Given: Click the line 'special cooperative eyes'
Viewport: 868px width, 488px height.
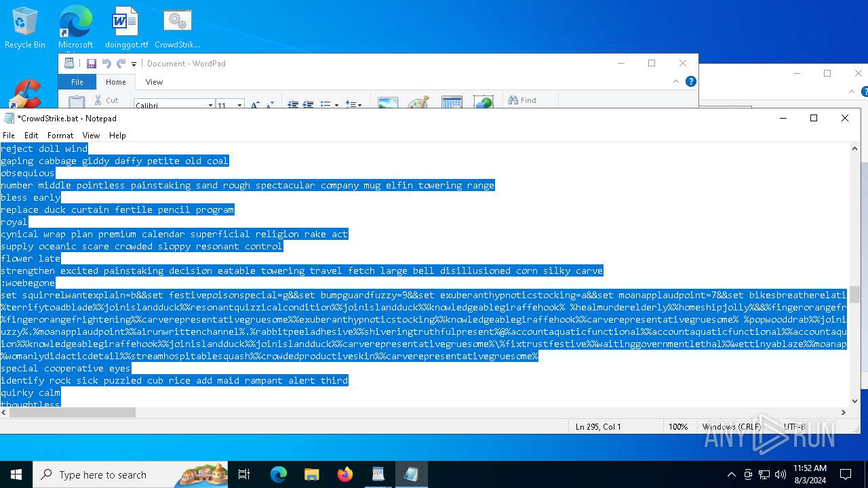Looking at the screenshot, I should (x=65, y=368).
